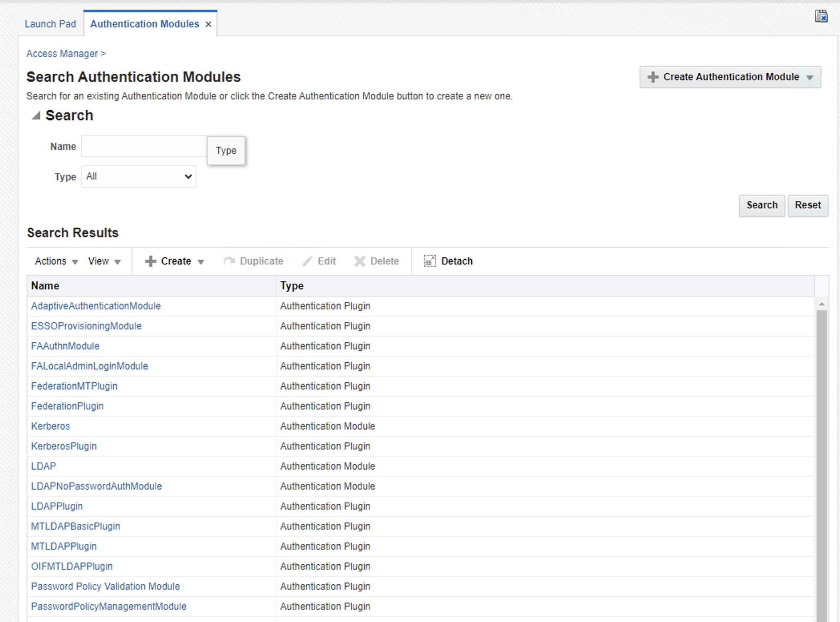
Task: Close the Authentication Modules tab
Action: pos(208,24)
